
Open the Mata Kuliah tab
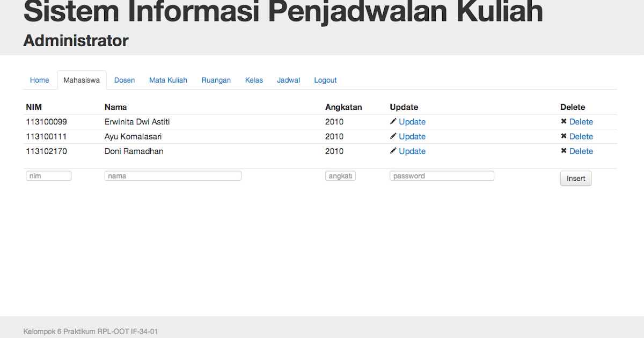tap(168, 80)
